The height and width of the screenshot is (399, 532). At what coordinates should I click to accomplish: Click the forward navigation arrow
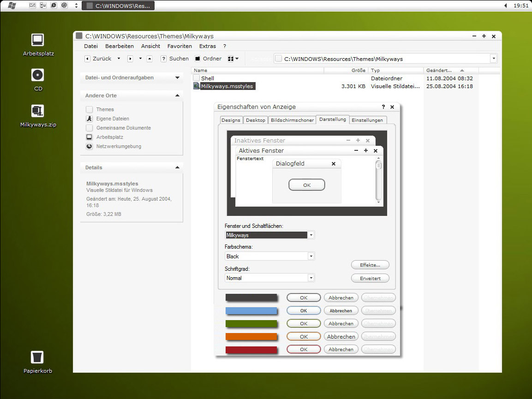click(130, 59)
